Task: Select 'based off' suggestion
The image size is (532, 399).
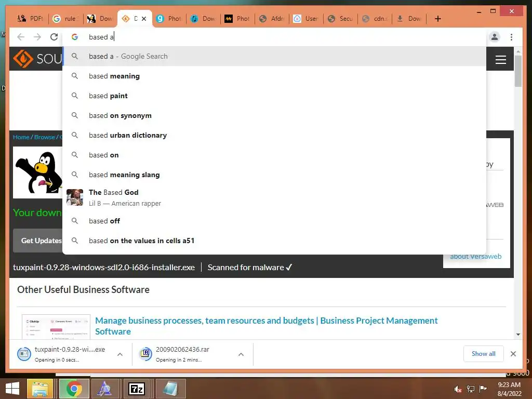Action: click(x=274, y=221)
